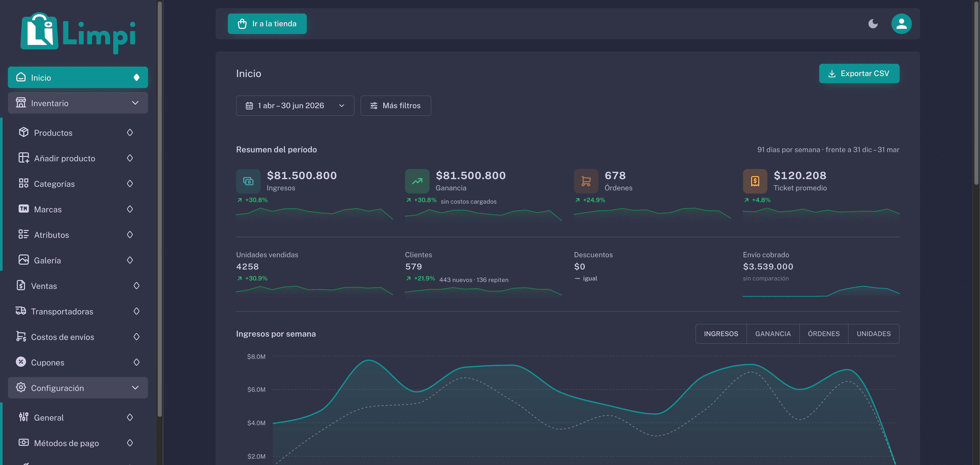Collapse the Configuración section chevron
Image resolution: width=980 pixels, height=465 pixels.
click(x=135, y=387)
